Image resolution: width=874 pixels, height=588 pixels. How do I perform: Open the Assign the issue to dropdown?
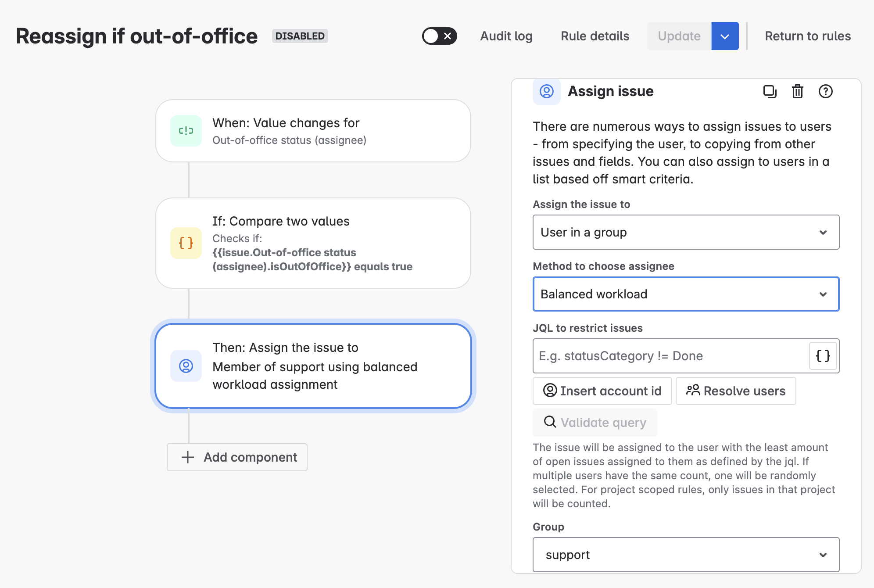click(x=686, y=232)
